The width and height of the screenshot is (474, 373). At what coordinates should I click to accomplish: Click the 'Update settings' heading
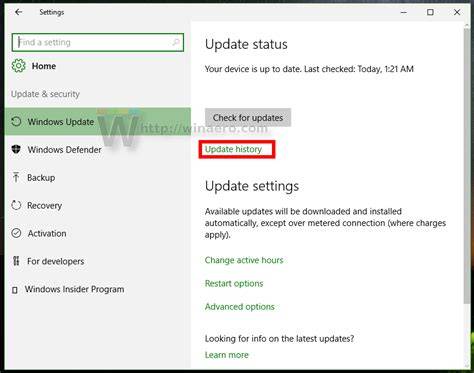coord(252,186)
